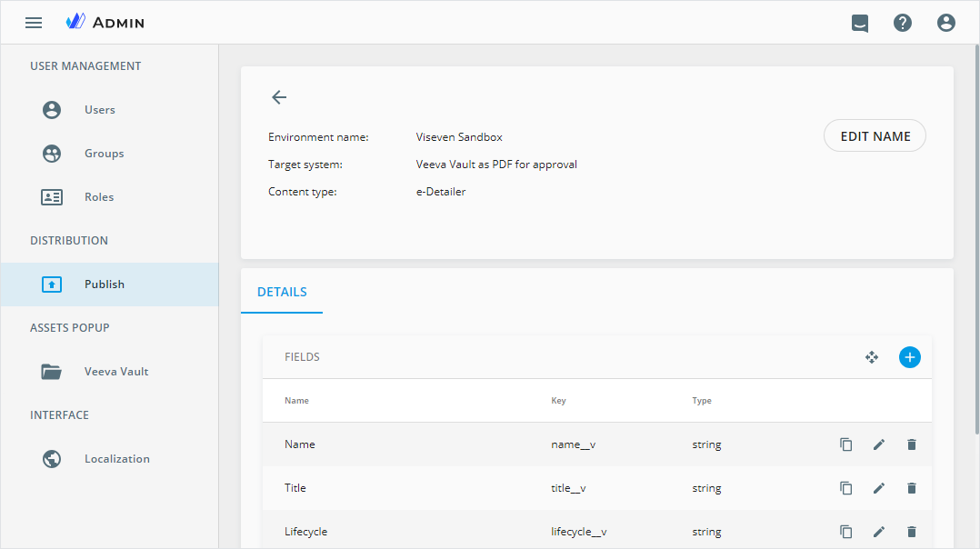
Task: Copy the Name field row
Action: point(846,444)
